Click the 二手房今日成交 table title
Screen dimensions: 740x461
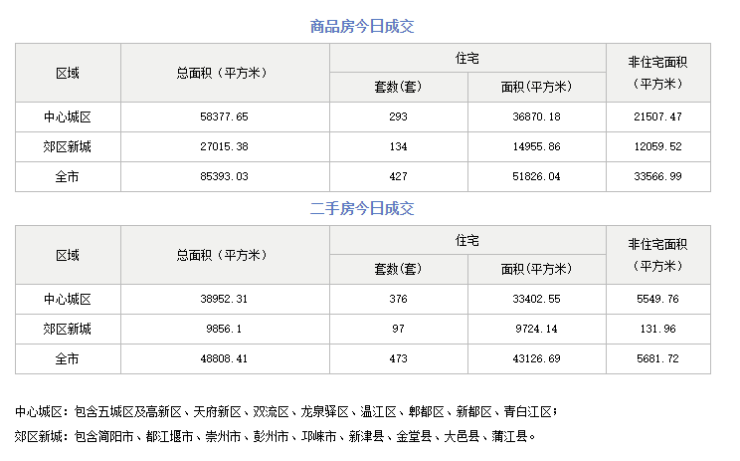click(362, 209)
